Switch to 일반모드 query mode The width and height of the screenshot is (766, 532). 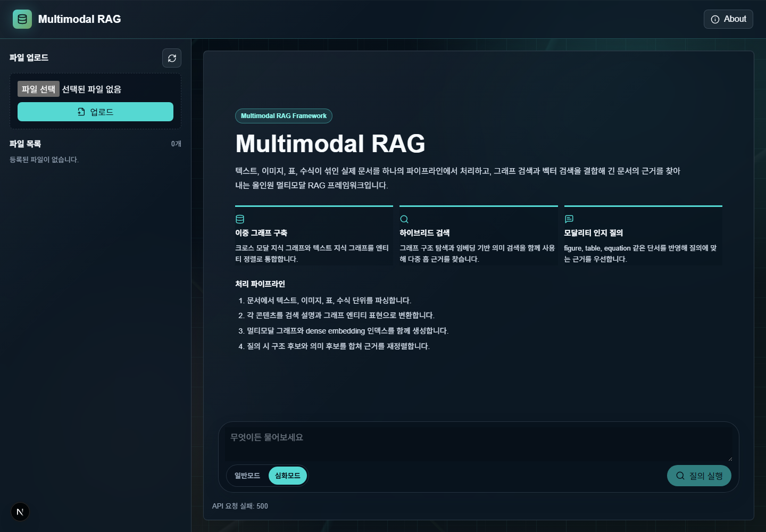(x=247, y=476)
